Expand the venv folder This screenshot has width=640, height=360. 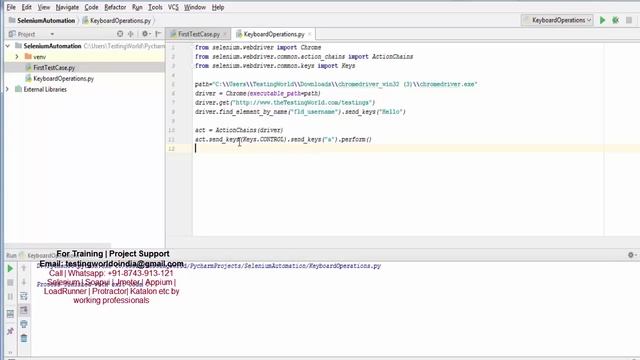tap(17, 57)
